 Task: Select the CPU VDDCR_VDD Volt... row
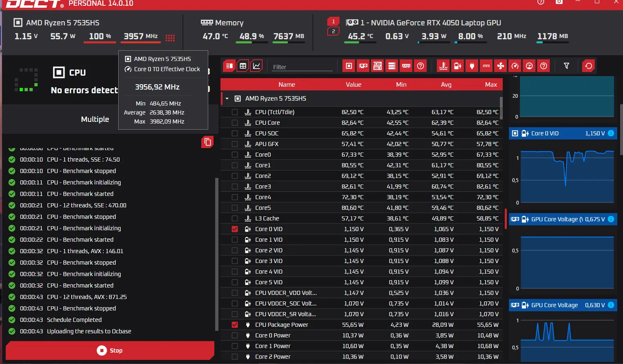(x=362, y=293)
